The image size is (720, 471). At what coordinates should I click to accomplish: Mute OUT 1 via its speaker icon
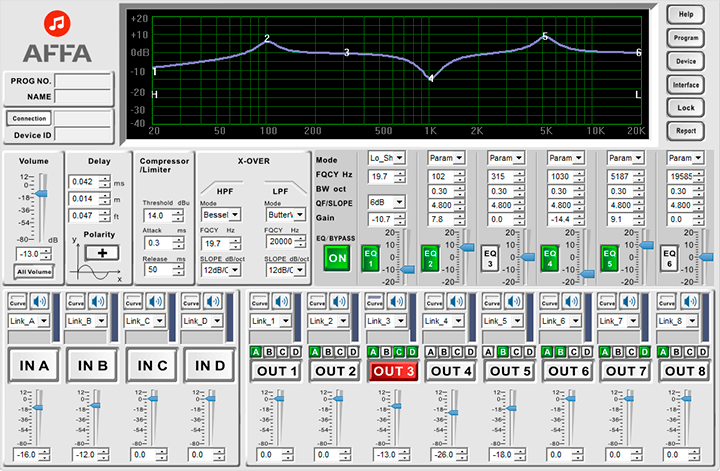[x=282, y=302]
